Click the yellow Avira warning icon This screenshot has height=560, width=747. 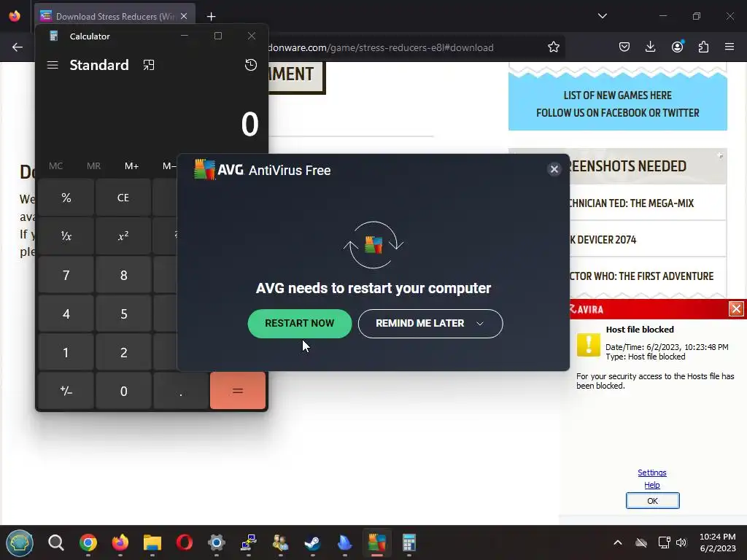[x=589, y=344]
